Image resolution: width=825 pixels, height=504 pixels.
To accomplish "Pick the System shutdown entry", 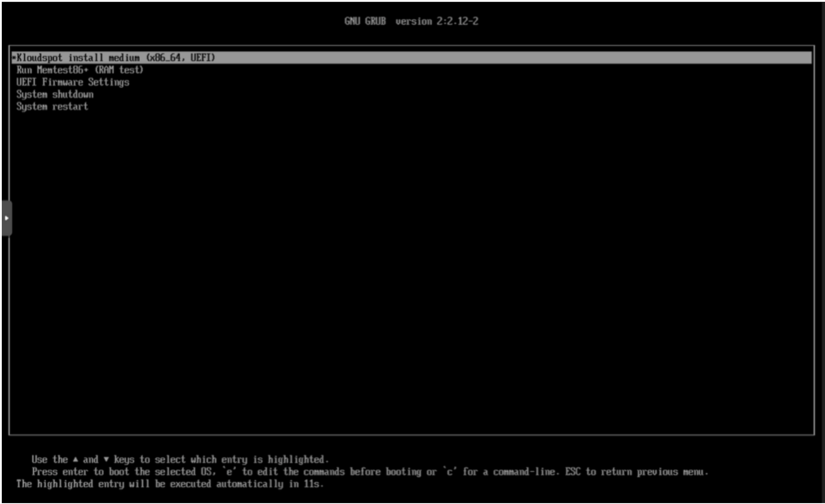I will click(55, 94).
